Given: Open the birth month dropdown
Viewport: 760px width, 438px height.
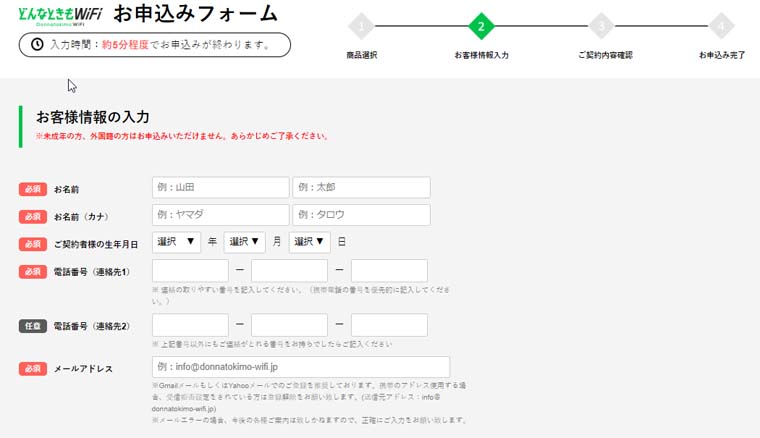Looking at the screenshot, I should 245,242.
